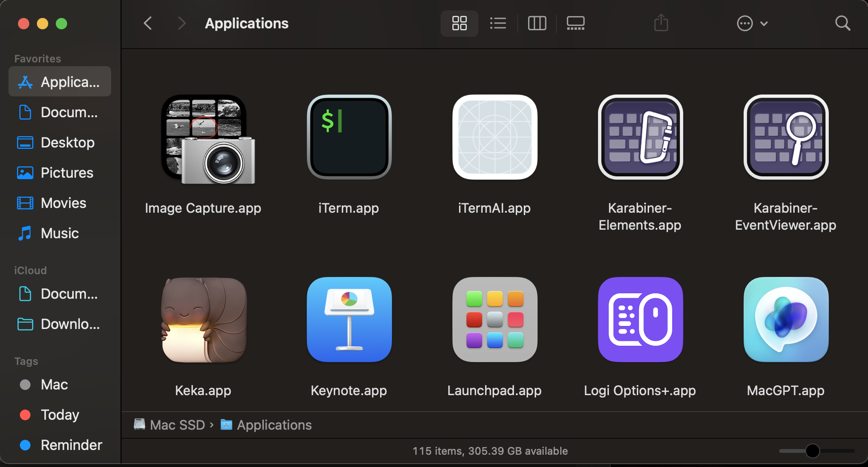Switch to list view
This screenshot has width=868, height=467.
tap(498, 23)
